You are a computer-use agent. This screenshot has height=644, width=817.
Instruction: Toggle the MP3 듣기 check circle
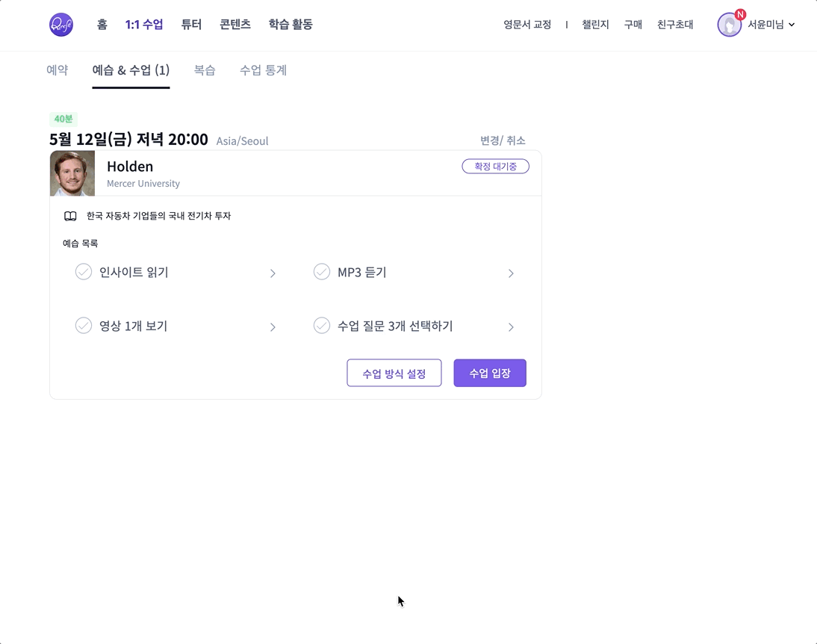point(321,272)
